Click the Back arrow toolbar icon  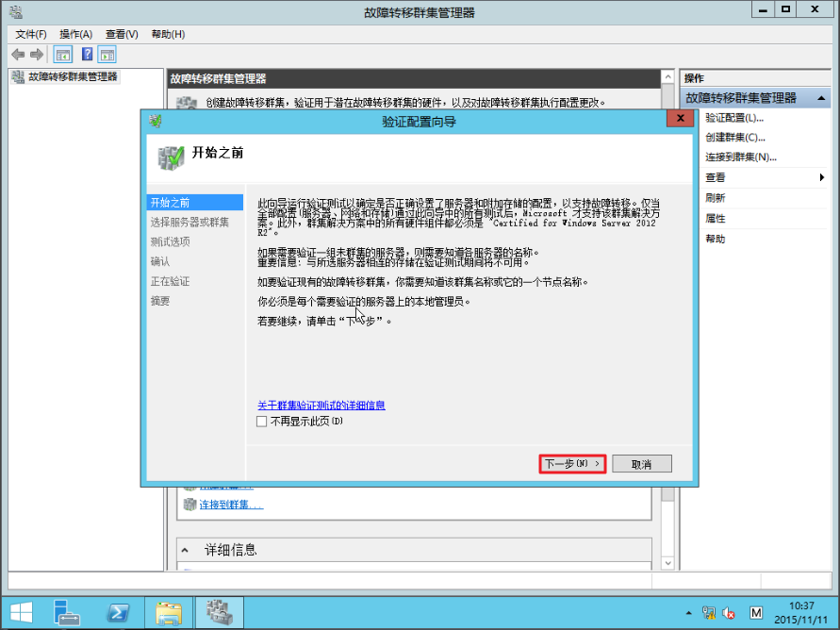(x=18, y=54)
